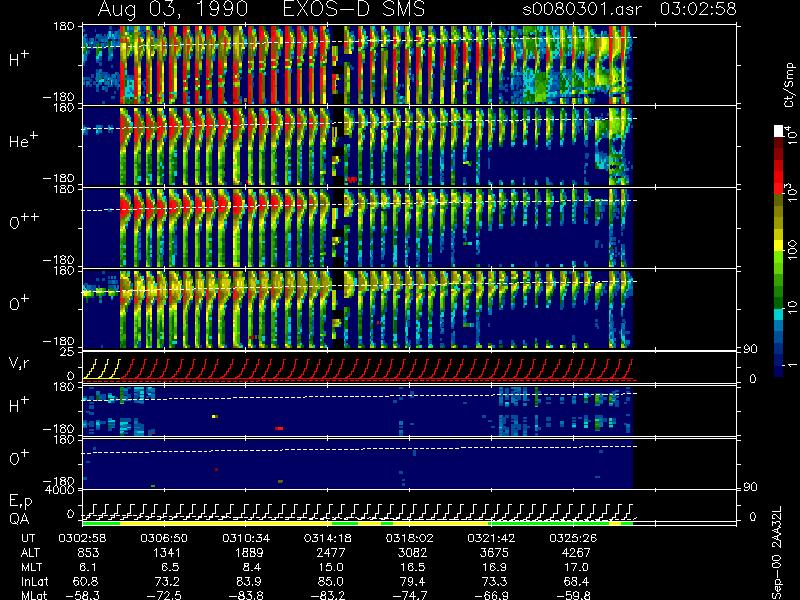Image resolution: width=800 pixels, height=600 pixels.
Task: Click the InLat value "73.2"
Action: click(x=167, y=582)
